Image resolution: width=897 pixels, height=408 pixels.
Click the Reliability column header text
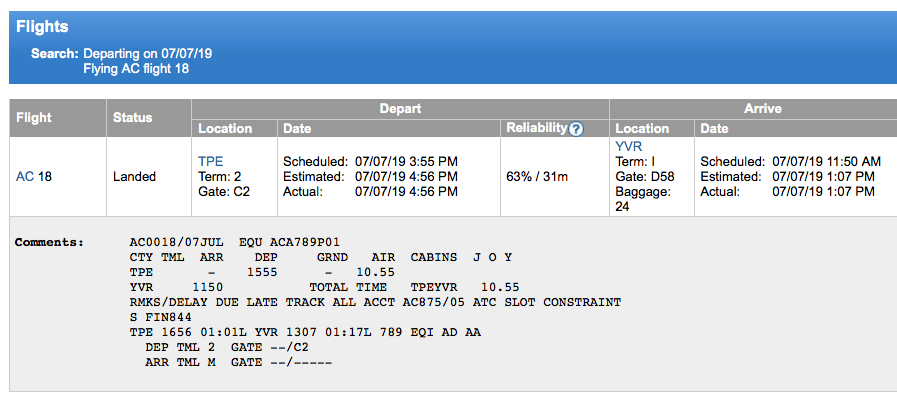537,128
